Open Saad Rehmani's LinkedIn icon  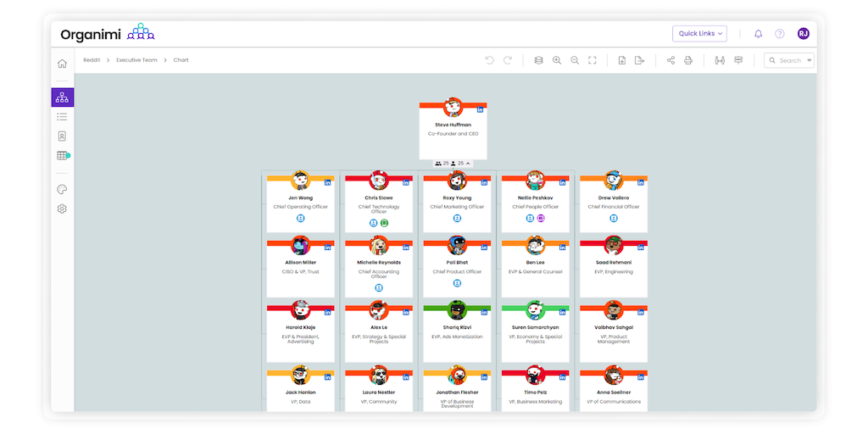click(x=641, y=248)
